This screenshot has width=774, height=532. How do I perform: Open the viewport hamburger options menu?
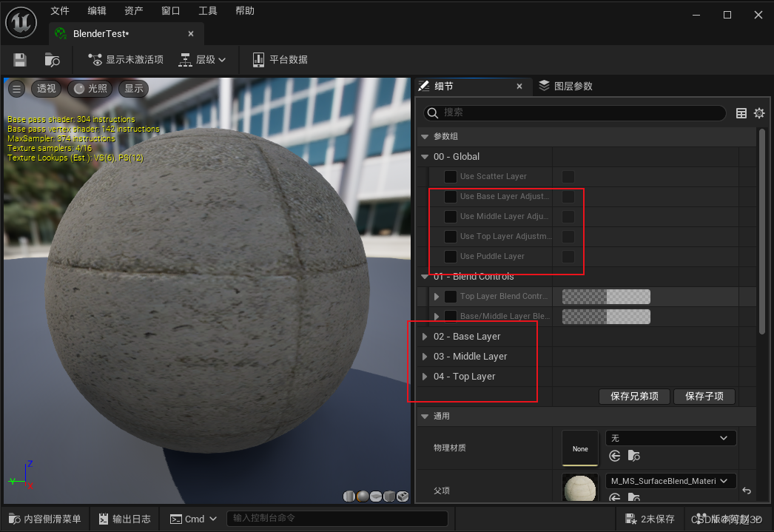[17, 89]
